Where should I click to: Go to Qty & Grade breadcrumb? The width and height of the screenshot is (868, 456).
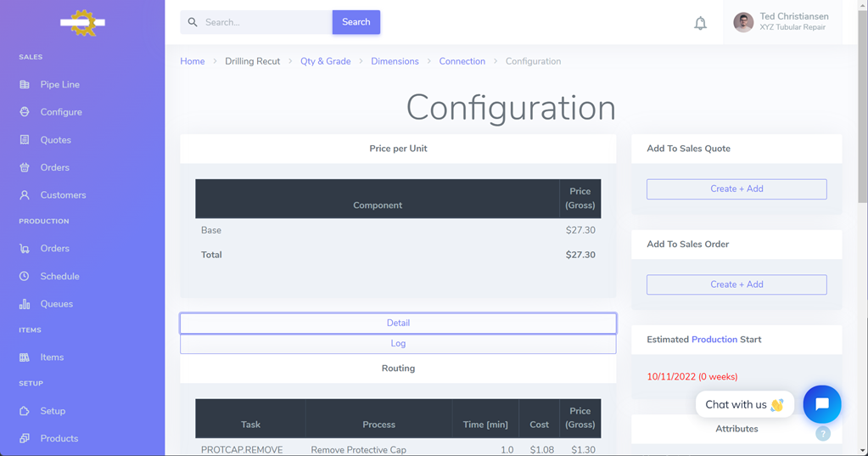[x=325, y=62]
